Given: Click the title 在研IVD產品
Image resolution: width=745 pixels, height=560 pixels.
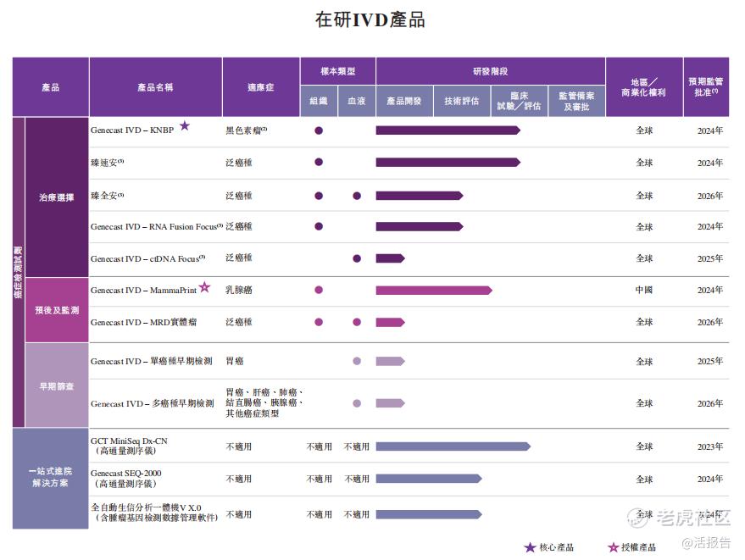Looking at the screenshot, I should click(370, 20).
